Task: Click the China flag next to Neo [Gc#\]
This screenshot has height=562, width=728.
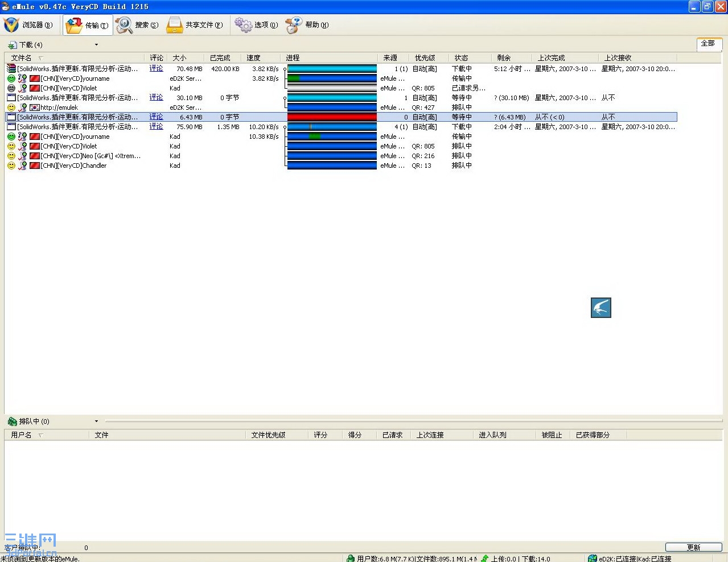Action: tap(35, 156)
